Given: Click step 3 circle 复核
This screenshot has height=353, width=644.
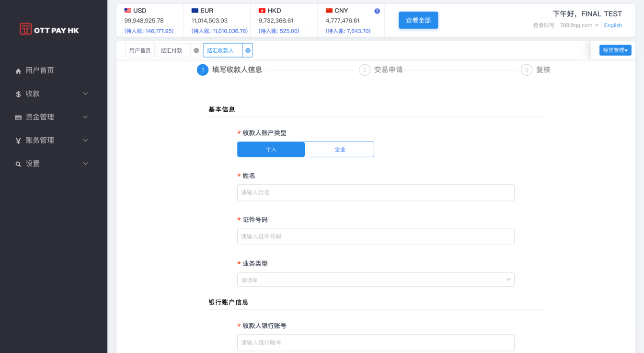Looking at the screenshot, I should coord(527,70).
